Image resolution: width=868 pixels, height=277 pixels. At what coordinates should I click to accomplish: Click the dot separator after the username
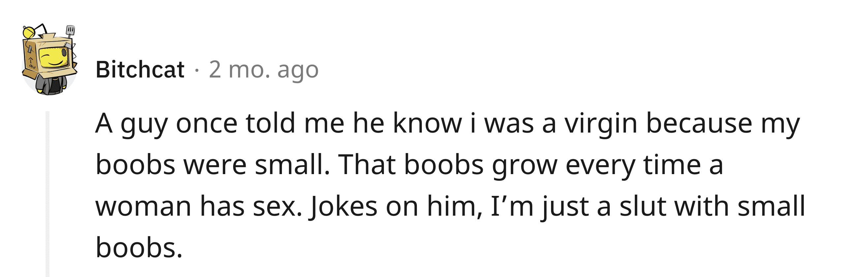point(197,71)
